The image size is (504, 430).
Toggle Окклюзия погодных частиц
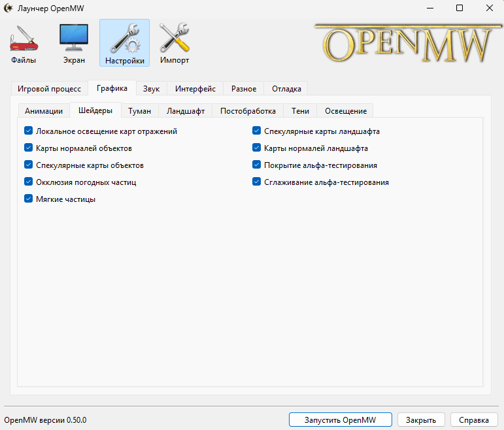pos(28,182)
